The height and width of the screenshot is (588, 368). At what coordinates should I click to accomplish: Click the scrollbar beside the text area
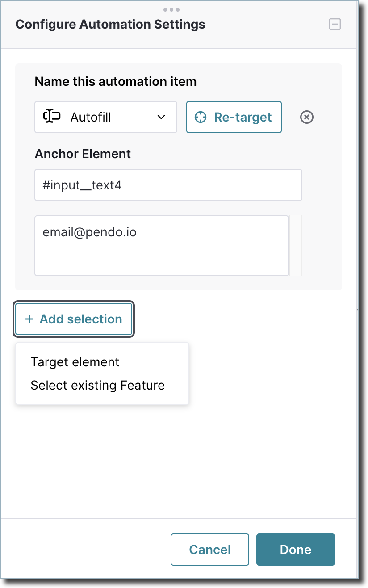pos(296,246)
